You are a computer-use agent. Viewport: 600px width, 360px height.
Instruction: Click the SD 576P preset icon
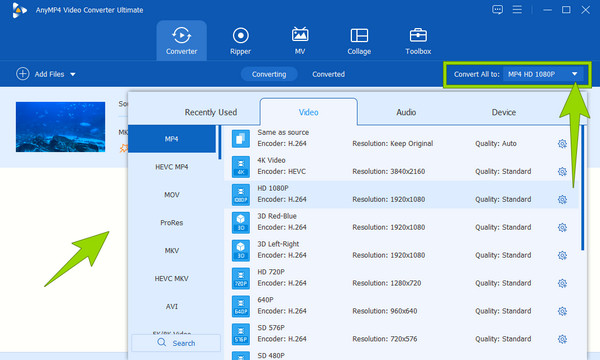click(x=241, y=334)
